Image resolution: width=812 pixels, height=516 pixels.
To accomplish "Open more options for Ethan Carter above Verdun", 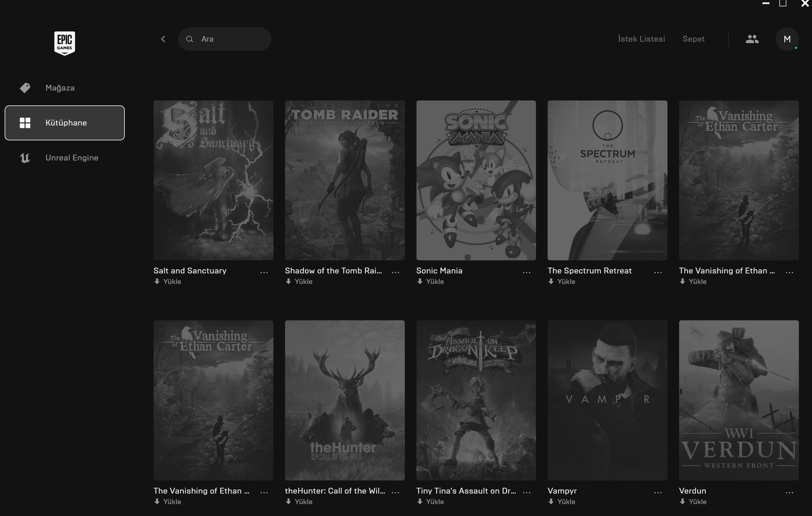I will [x=789, y=272].
